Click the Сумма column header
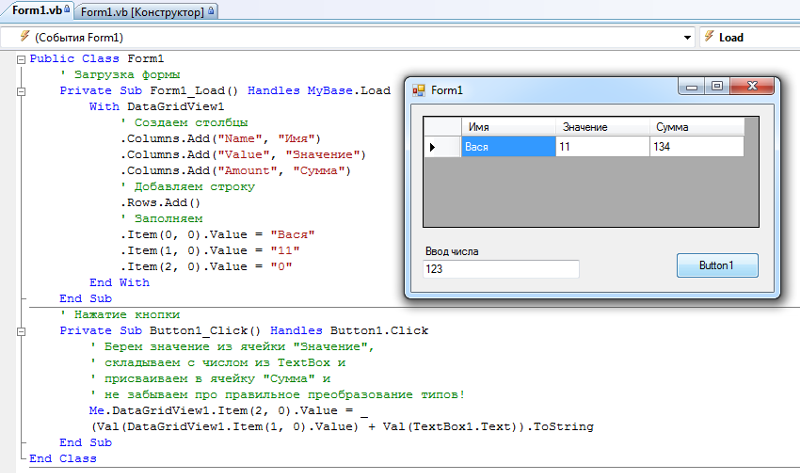 coord(695,127)
